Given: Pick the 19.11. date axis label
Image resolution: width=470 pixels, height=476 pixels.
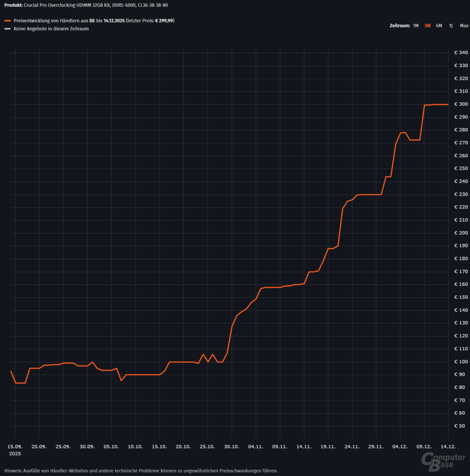Looking at the screenshot, I should click(328, 446).
